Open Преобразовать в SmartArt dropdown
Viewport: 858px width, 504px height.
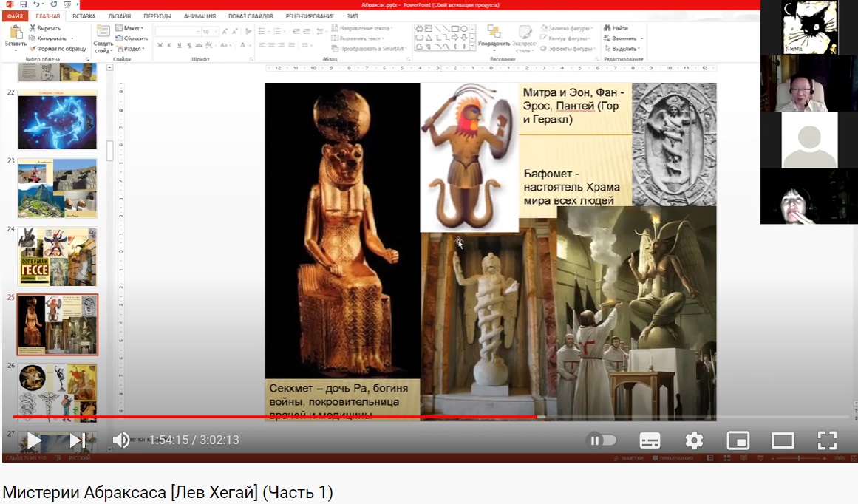click(370, 49)
